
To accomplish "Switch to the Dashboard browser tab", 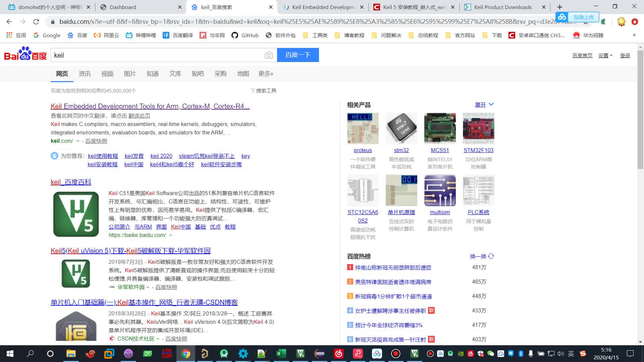I will [141, 7].
